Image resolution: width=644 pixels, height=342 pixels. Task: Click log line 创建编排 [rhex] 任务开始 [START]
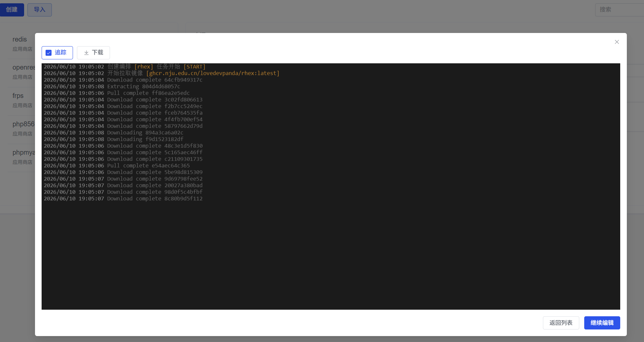pyautogui.click(x=125, y=67)
